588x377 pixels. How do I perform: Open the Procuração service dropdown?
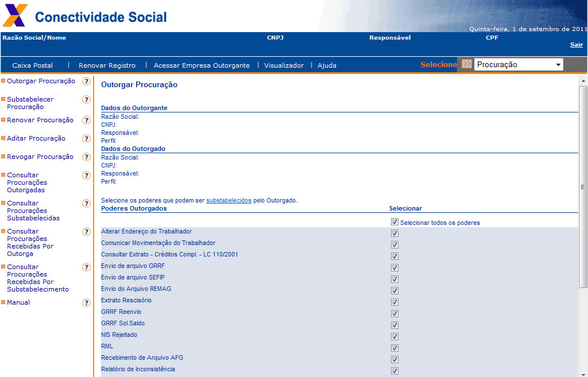[x=519, y=64]
